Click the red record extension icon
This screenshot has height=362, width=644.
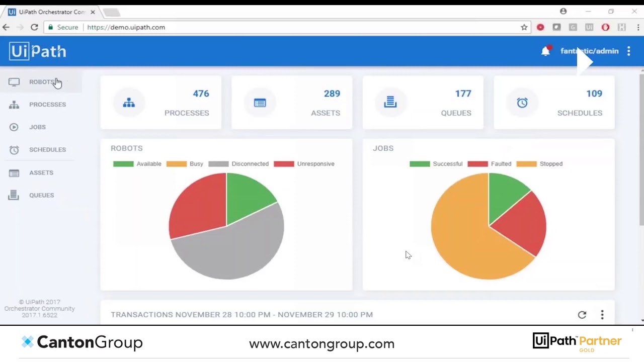coord(540,27)
